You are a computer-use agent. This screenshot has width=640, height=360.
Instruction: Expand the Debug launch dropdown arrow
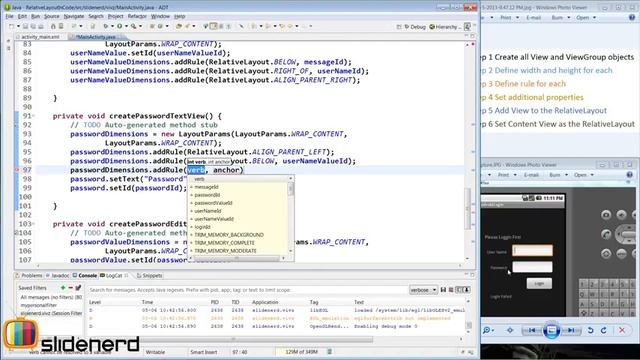[x=112, y=26]
